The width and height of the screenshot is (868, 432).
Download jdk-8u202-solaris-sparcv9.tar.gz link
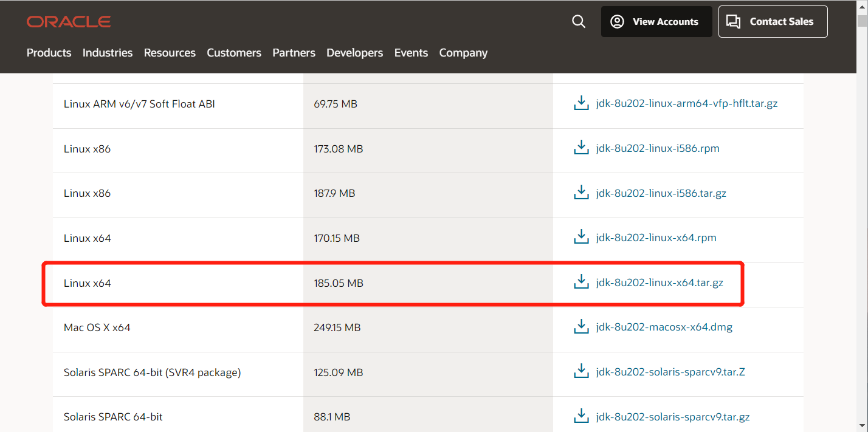coord(673,417)
